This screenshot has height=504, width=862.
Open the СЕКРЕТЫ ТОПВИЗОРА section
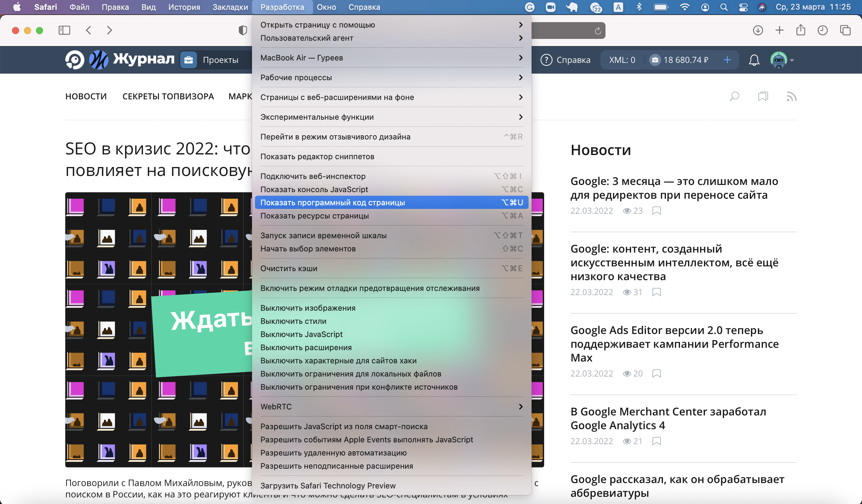pyautogui.click(x=168, y=96)
